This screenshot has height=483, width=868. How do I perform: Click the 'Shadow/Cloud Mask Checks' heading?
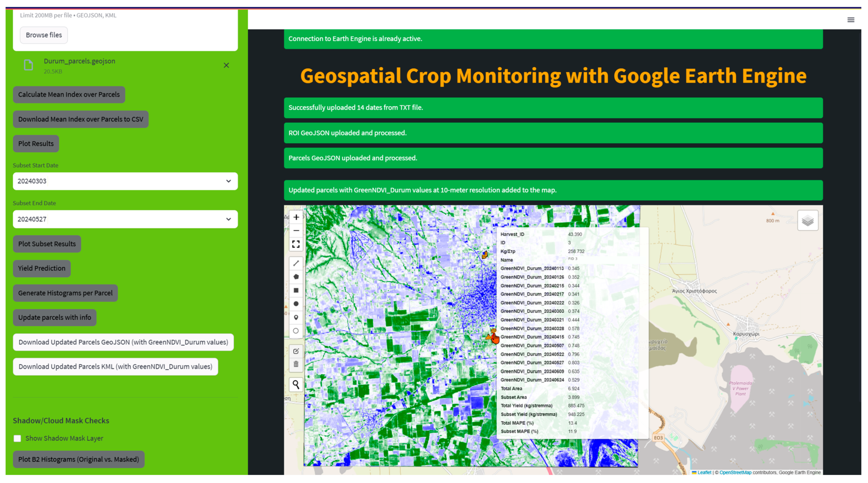click(x=61, y=421)
